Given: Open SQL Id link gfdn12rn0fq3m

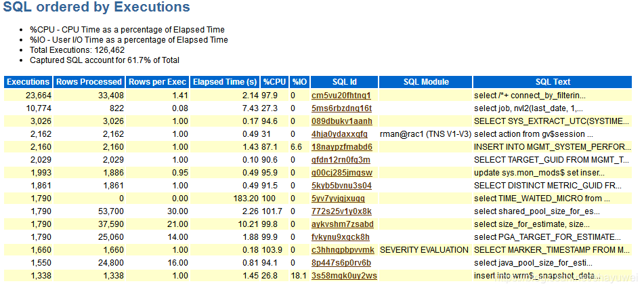Looking at the screenshot, I should tap(341, 160).
